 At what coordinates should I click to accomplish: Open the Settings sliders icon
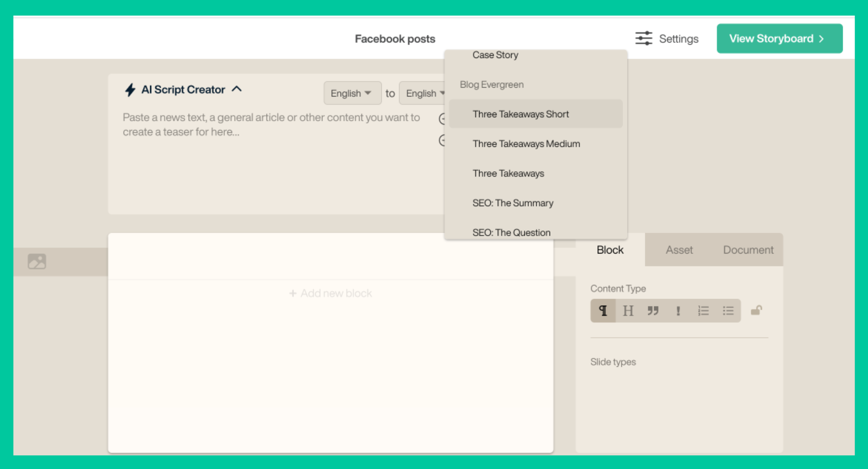coord(643,38)
